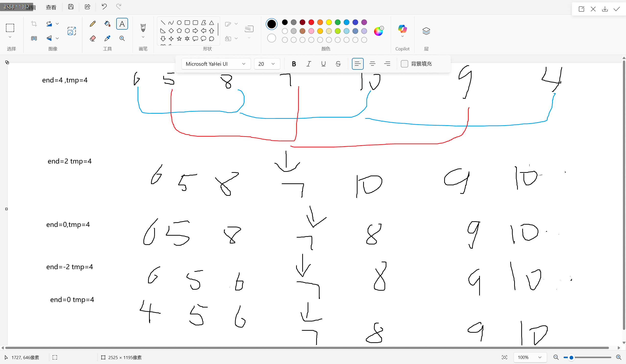The height and width of the screenshot is (364, 626).
Task: Open the 查看 menu
Action: (51, 7)
